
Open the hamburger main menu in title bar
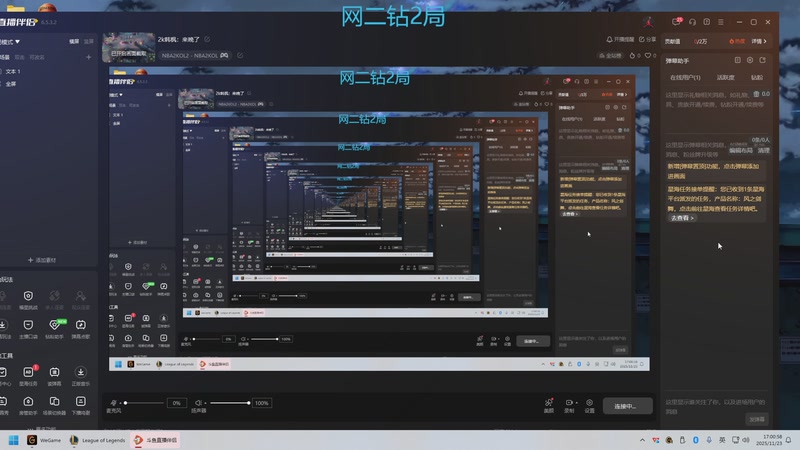point(720,22)
